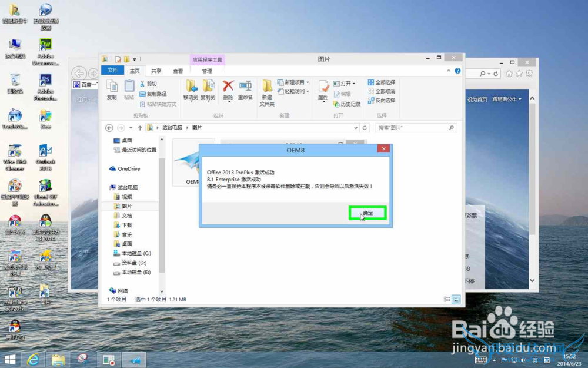Click the Explorer back navigation arrow
Image resolution: width=588 pixels, height=368 pixels.
(109, 128)
